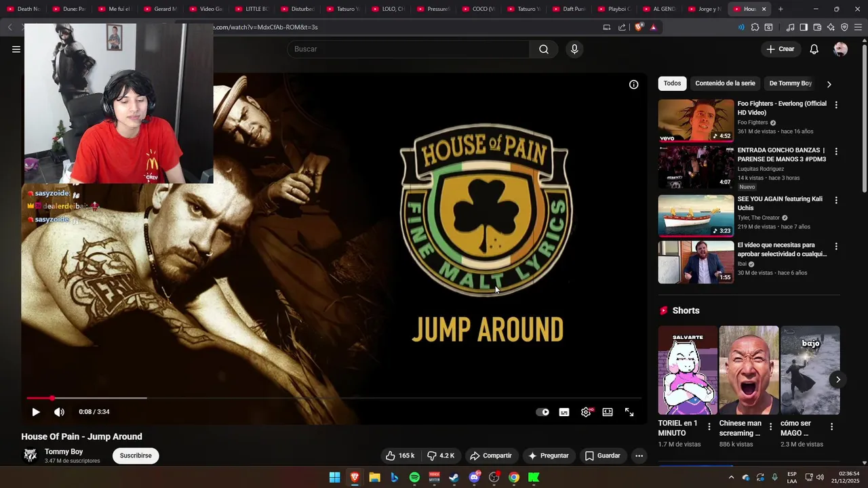Open Brave VPN shield icon

pos(844,27)
